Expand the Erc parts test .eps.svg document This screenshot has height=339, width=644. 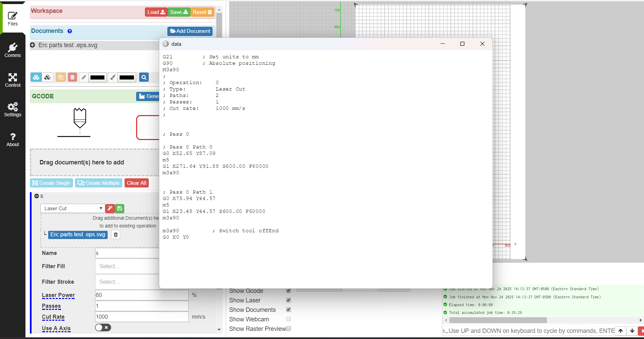click(33, 45)
